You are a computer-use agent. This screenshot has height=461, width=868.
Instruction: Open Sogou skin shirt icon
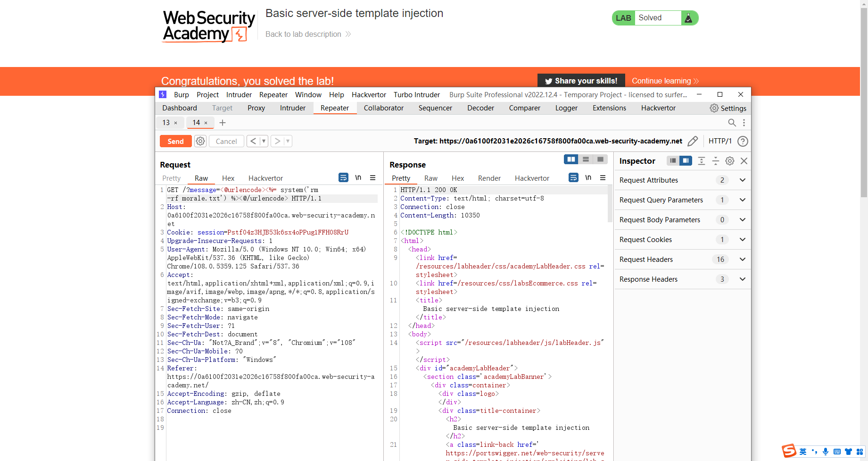pyautogui.click(x=848, y=452)
